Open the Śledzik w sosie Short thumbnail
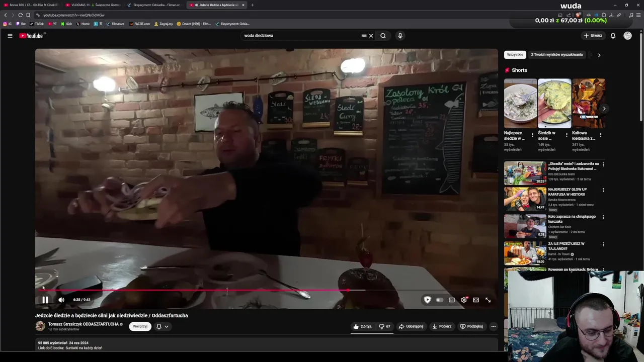644x362 pixels. coord(554,103)
